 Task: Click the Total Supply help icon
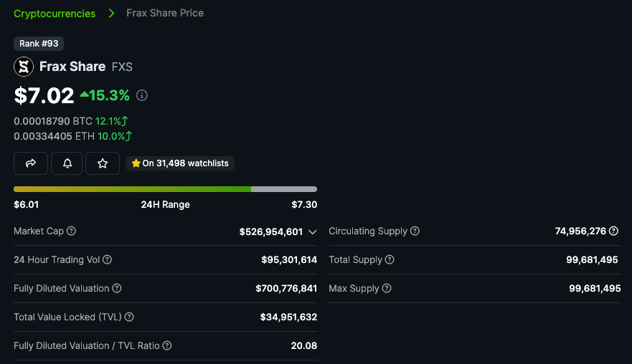390,260
